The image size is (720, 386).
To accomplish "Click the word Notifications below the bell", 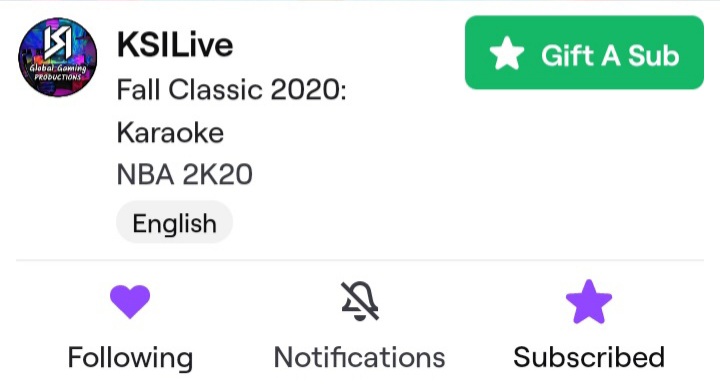I will click(x=360, y=357).
